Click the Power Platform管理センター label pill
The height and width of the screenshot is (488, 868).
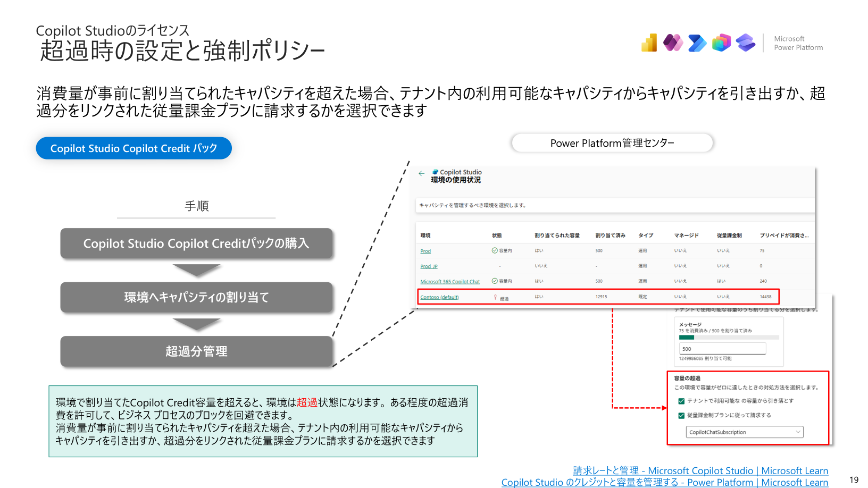tap(612, 143)
